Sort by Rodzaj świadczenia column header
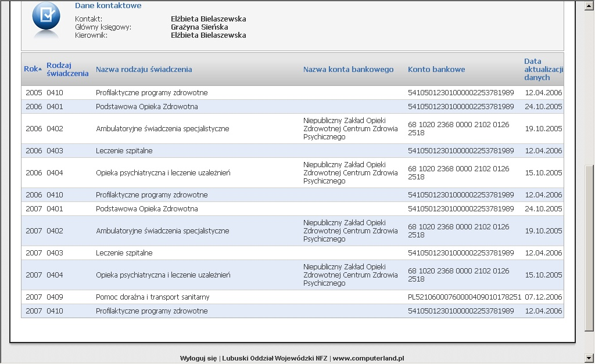595x364 pixels. click(67, 70)
